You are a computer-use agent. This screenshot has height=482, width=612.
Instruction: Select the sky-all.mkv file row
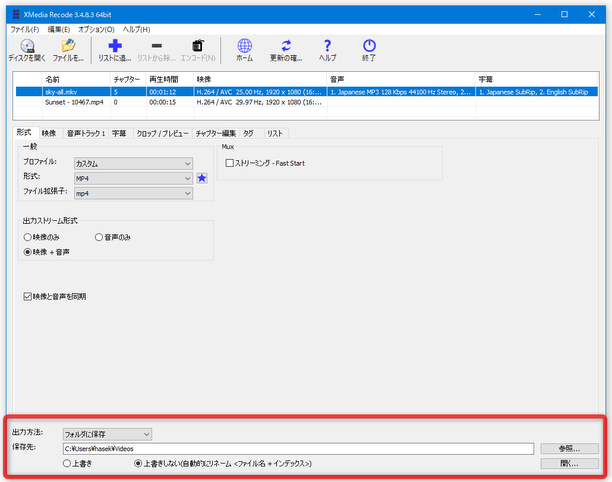pos(307,92)
